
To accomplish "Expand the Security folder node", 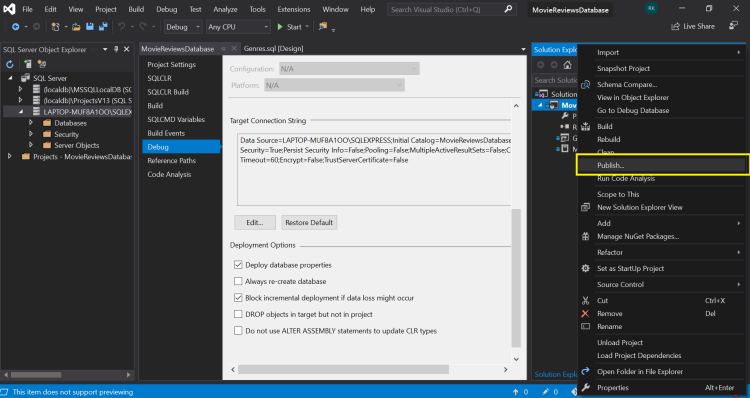I will point(31,134).
